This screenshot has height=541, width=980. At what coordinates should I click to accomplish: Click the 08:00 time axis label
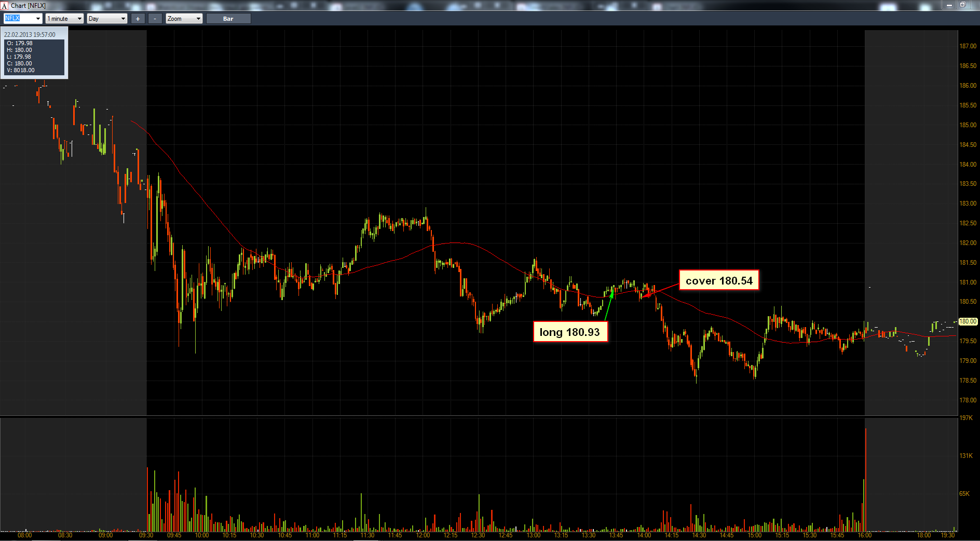24,535
